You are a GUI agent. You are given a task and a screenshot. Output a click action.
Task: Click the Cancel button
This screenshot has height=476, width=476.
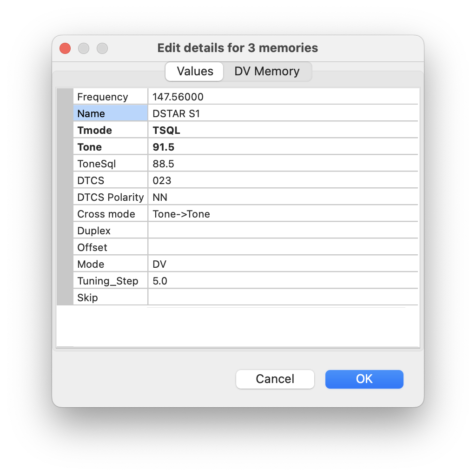pos(275,379)
